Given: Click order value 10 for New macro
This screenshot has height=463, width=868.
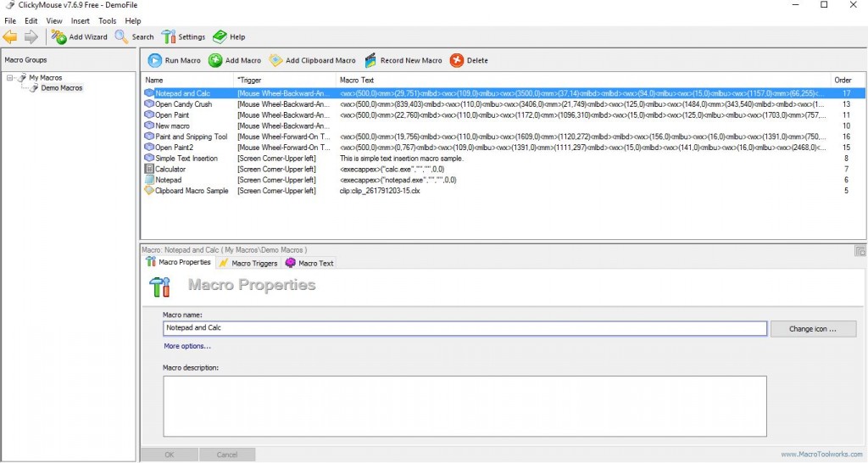Looking at the screenshot, I should tap(847, 126).
